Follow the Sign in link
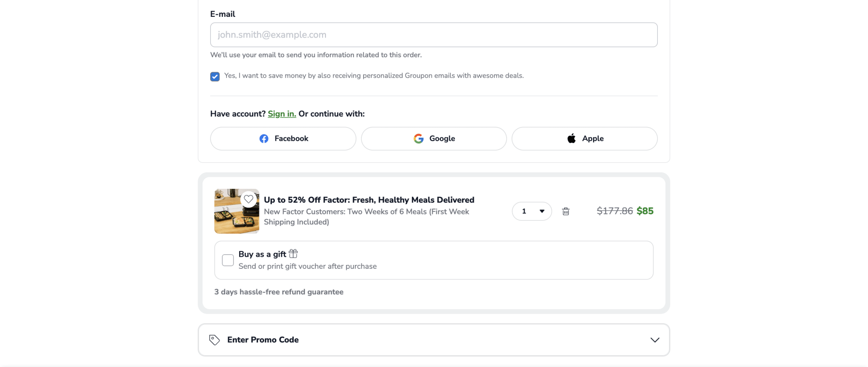 [x=282, y=114]
